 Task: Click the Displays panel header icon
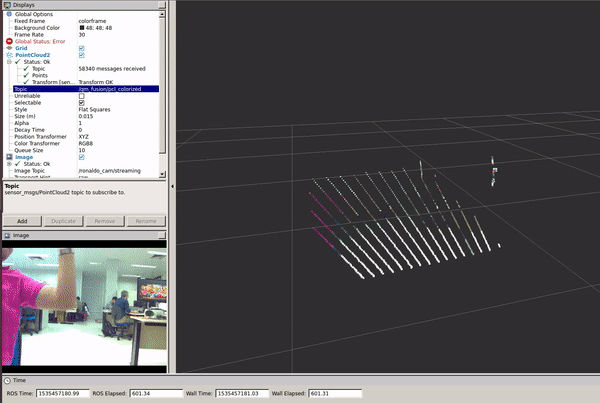tap(6, 4)
